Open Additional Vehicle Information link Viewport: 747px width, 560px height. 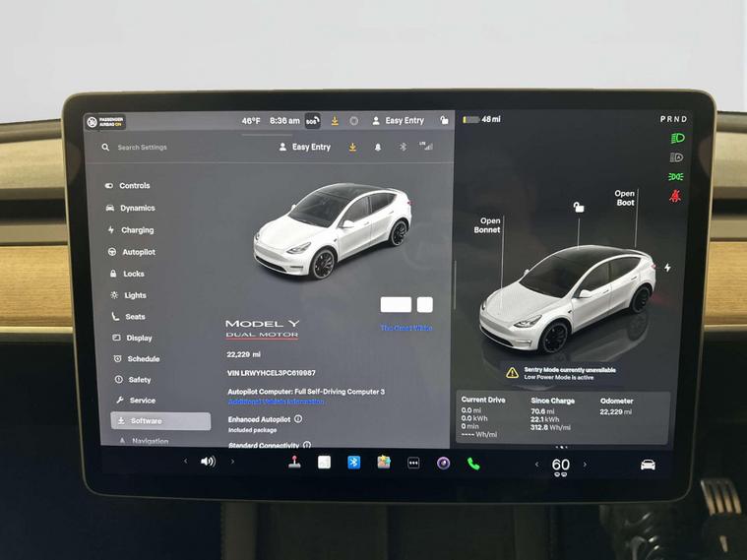click(x=276, y=402)
